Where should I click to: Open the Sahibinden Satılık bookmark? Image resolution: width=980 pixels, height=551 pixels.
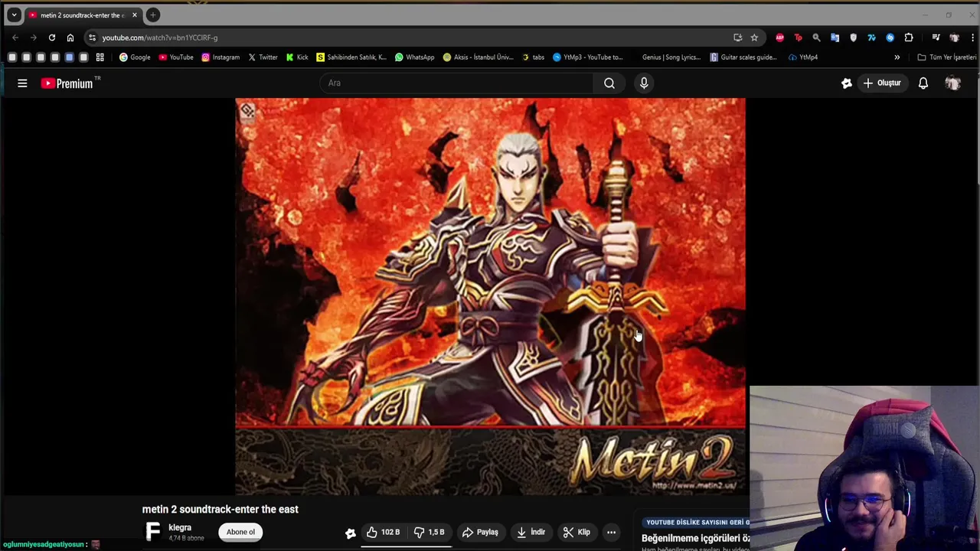click(x=351, y=57)
